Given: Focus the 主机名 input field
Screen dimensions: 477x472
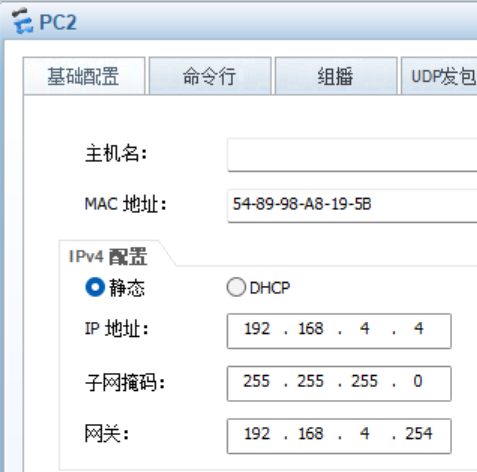Looking at the screenshot, I should pyautogui.click(x=352, y=155).
